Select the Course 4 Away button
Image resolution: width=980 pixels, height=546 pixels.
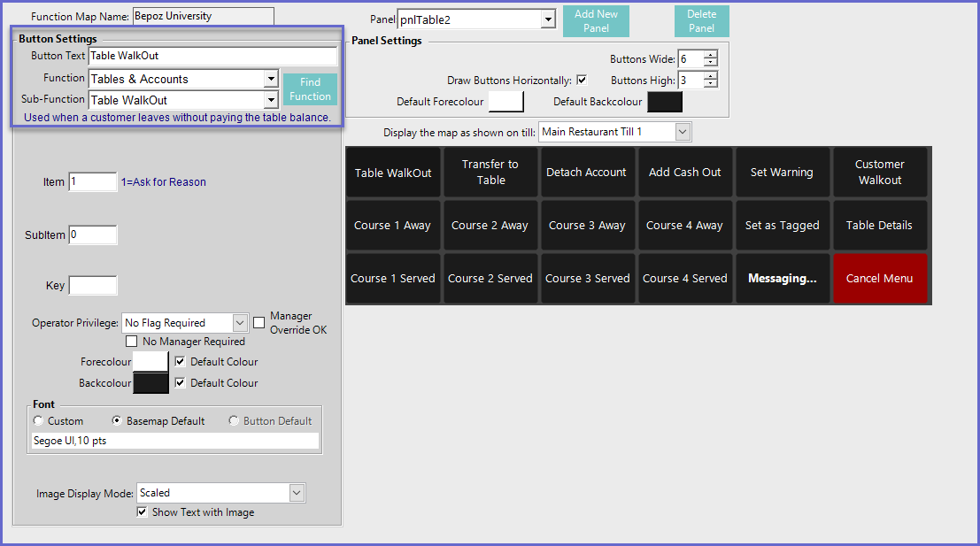[x=685, y=226]
